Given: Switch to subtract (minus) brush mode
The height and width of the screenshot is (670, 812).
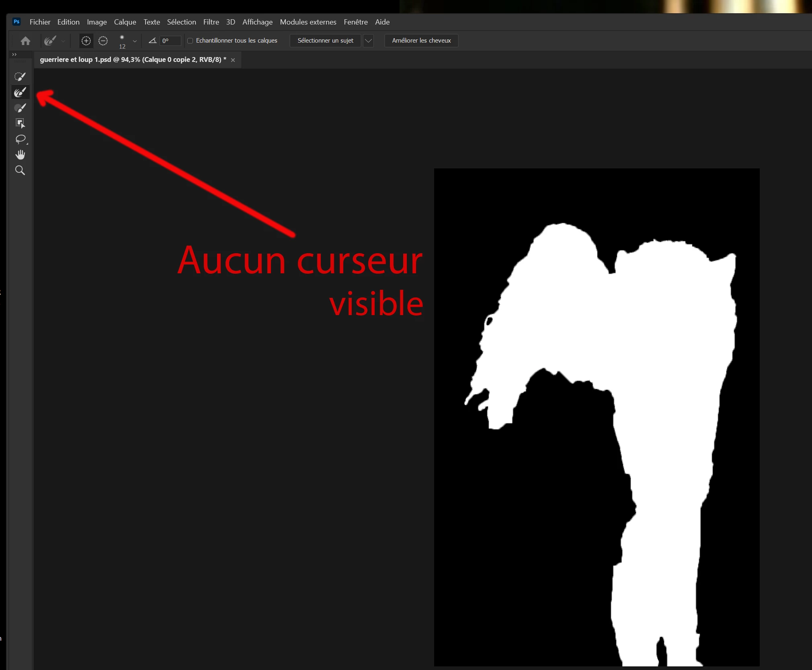Looking at the screenshot, I should [x=103, y=41].
